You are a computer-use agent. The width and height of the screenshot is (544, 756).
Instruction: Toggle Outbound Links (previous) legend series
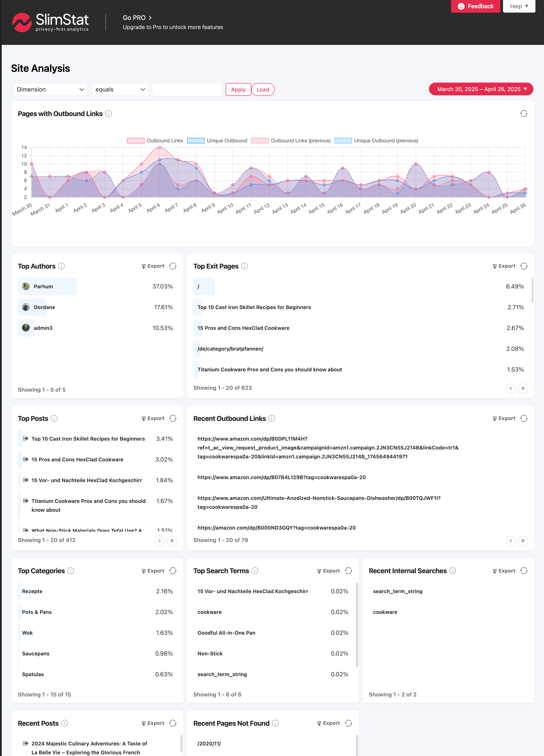click(291, 141)
